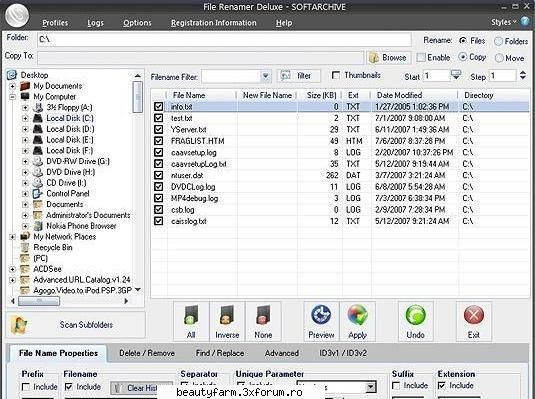Viewport: 535px width, 399px height.
Task: Click the ACDSee folder icon
Action: click(x=25, y=269)
